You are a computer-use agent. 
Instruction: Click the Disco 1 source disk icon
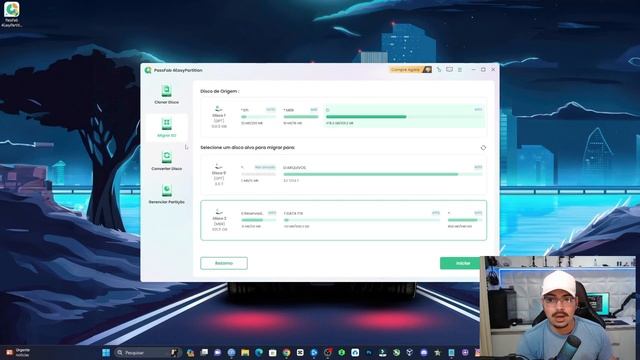[x=219, y=109]
